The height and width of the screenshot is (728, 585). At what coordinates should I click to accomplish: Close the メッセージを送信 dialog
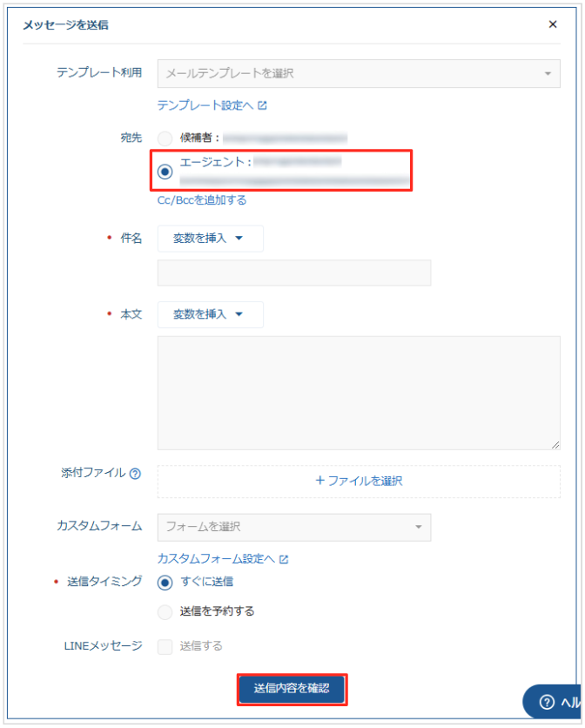[553, 24]
